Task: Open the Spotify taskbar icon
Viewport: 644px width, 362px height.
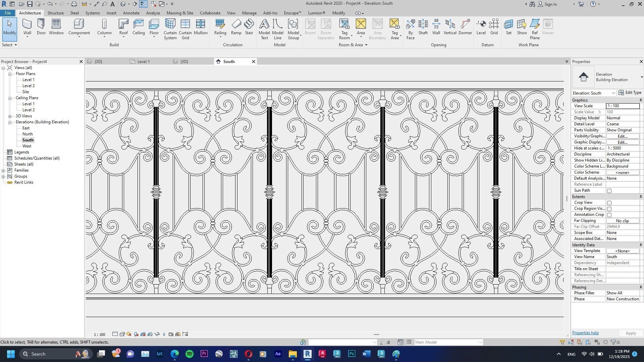Action: [x=190, y=354]
